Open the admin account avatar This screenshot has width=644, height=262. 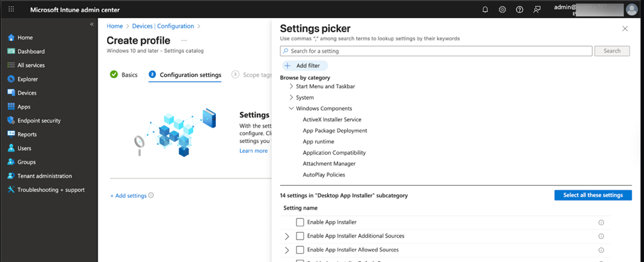[631, 9]
